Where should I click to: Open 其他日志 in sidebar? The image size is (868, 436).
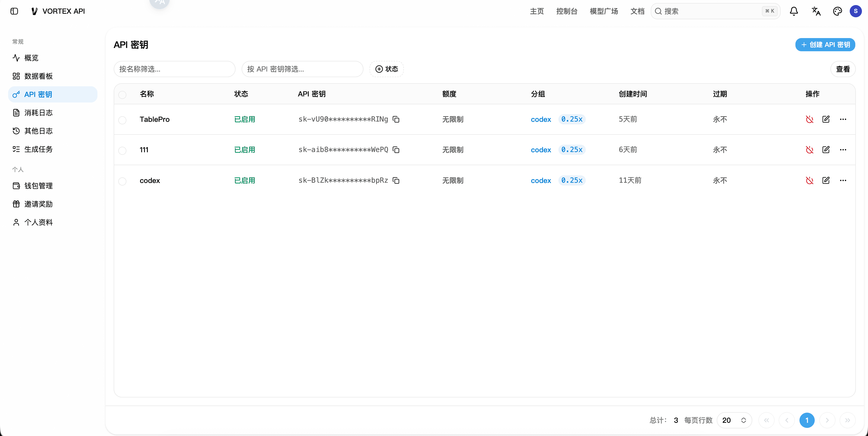click(x=53, y=131)
